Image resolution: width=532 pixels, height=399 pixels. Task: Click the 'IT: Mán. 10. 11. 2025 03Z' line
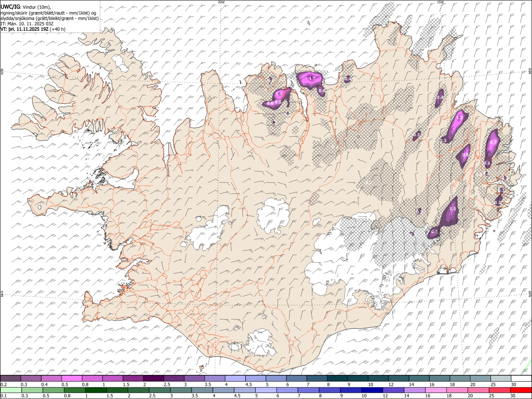(x=27, y=24)
